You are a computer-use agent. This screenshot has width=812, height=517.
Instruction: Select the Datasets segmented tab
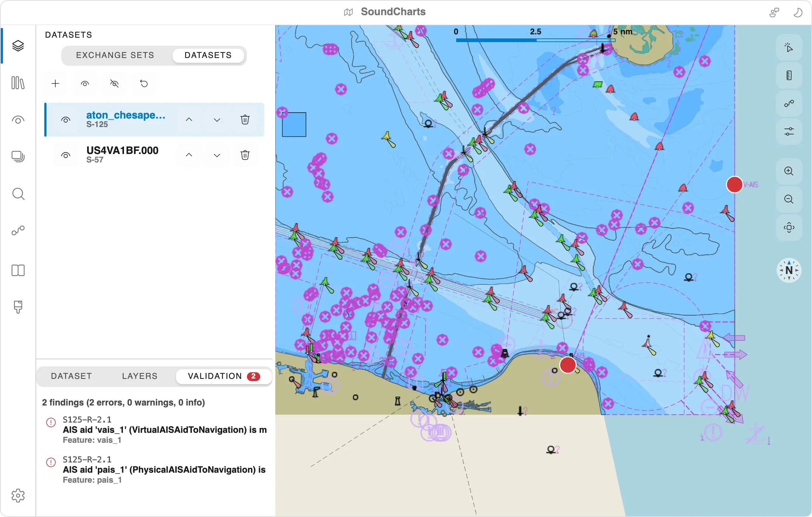[208, 55]
